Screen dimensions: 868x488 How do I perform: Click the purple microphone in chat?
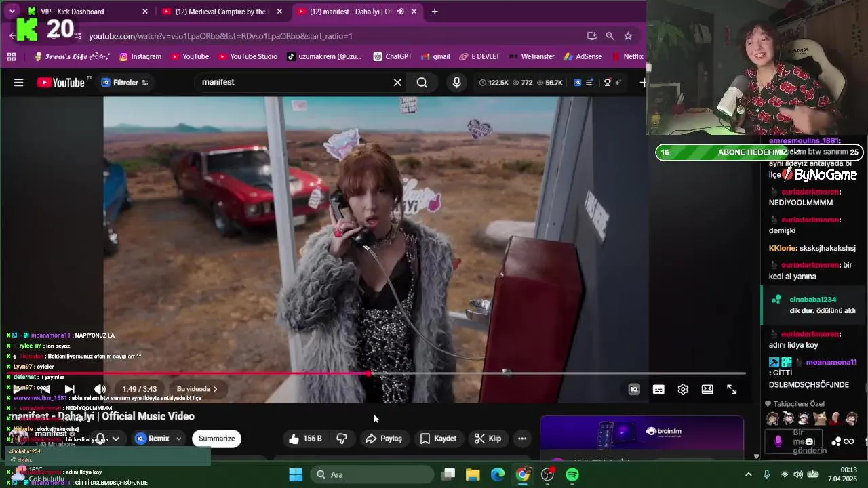[x=778, y=441]
